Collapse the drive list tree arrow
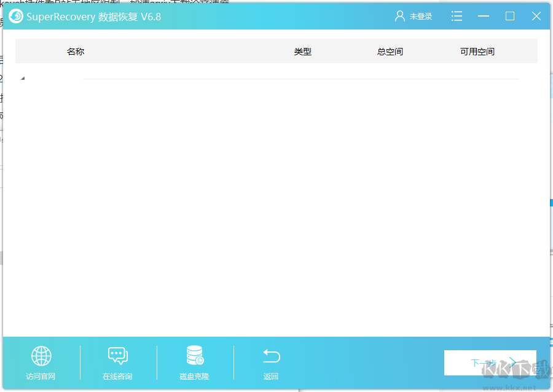Screen dimensions: 553x392 tap(23, 78)
